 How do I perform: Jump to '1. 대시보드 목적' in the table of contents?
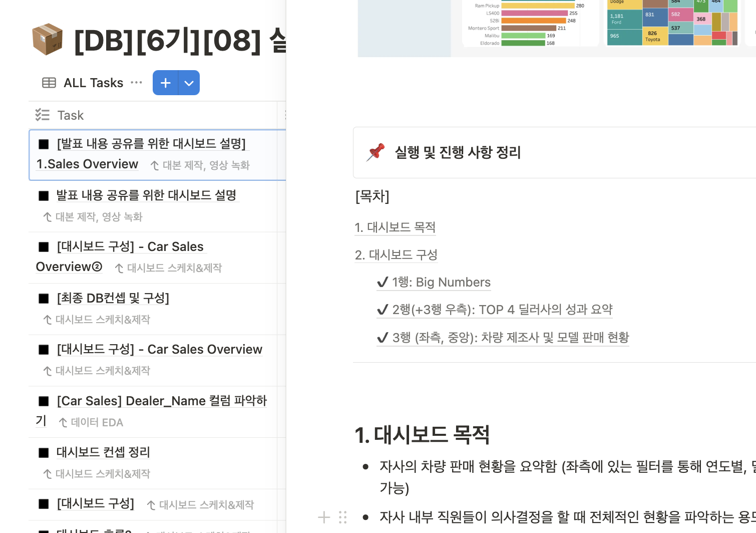395,227
